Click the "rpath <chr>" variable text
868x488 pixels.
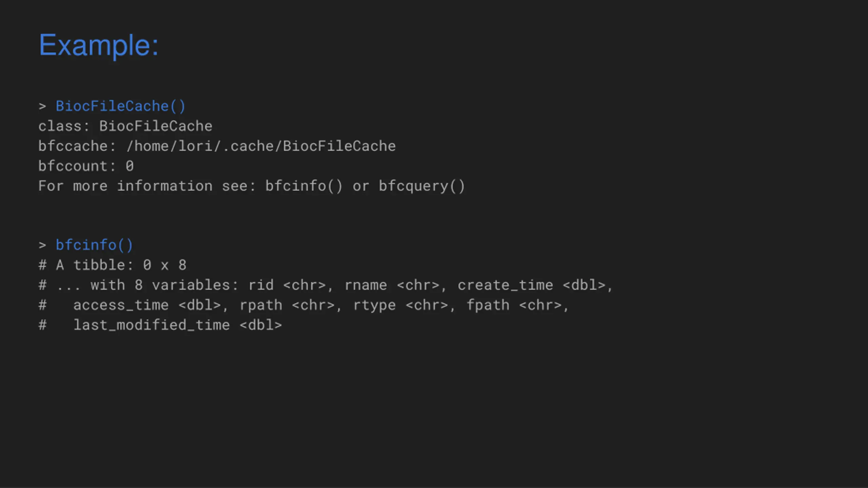click(287, 305)
